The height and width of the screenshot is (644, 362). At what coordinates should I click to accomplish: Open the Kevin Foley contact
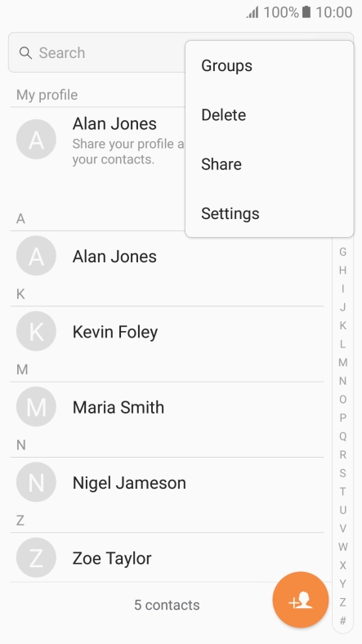[167, 332]
